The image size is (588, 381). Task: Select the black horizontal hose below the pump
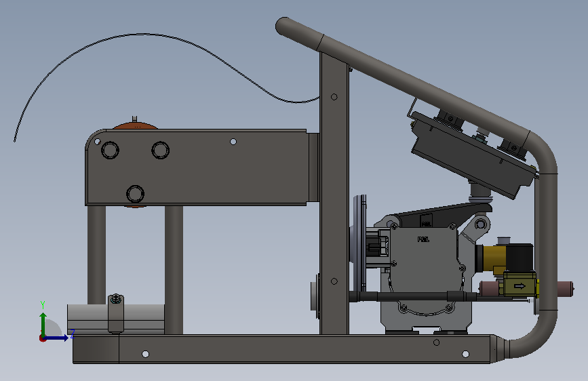click(x=412, y=297)
